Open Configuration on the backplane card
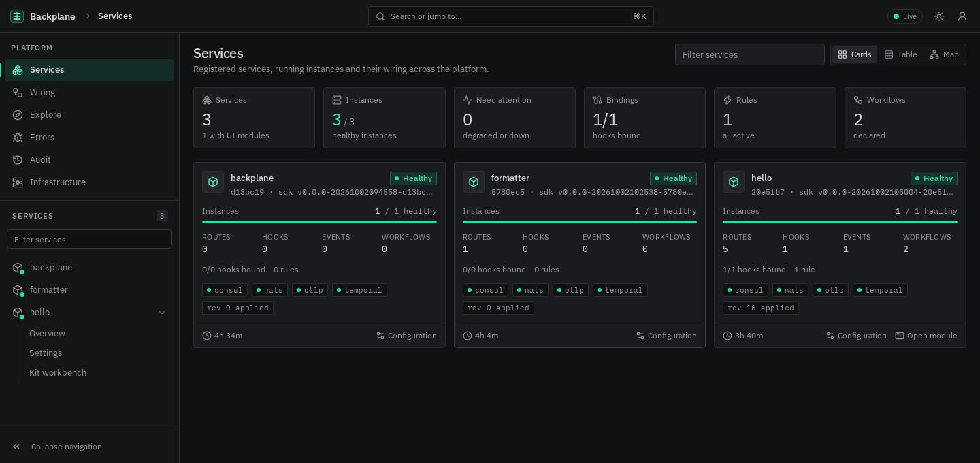Image resolution: width=980 pixels, height=463 pixels. 406,336
